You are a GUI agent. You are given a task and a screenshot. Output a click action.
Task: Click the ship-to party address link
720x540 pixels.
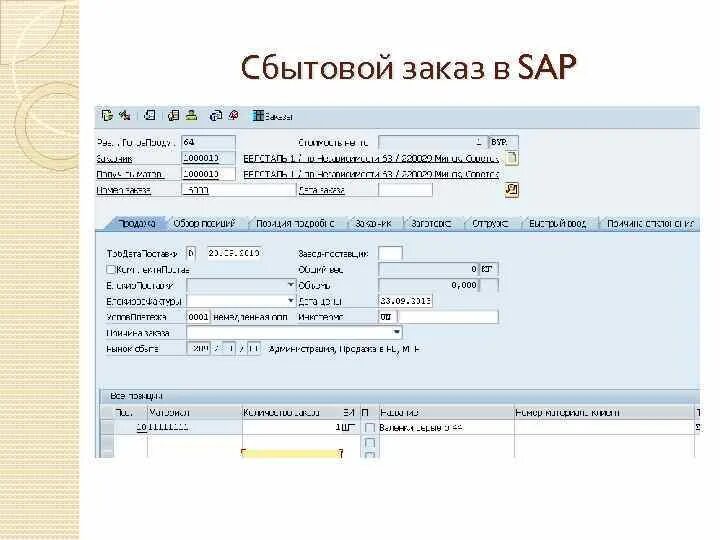(371, 174)
